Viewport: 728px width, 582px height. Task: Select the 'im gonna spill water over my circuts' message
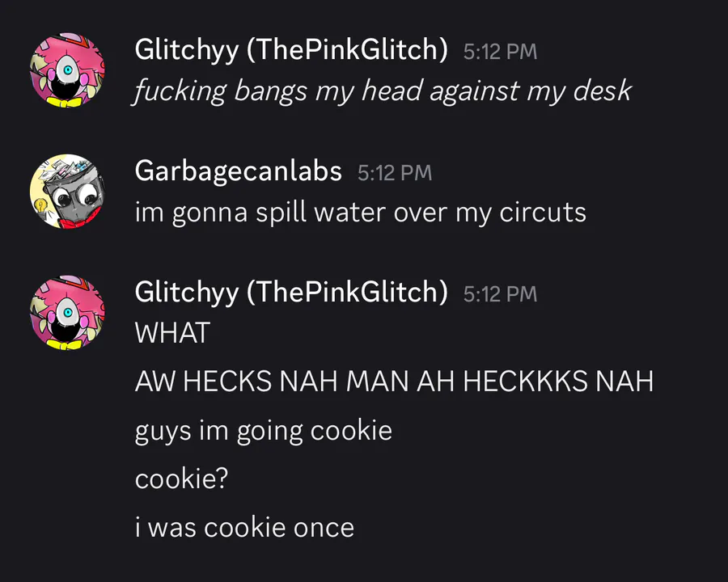(361, 213)
